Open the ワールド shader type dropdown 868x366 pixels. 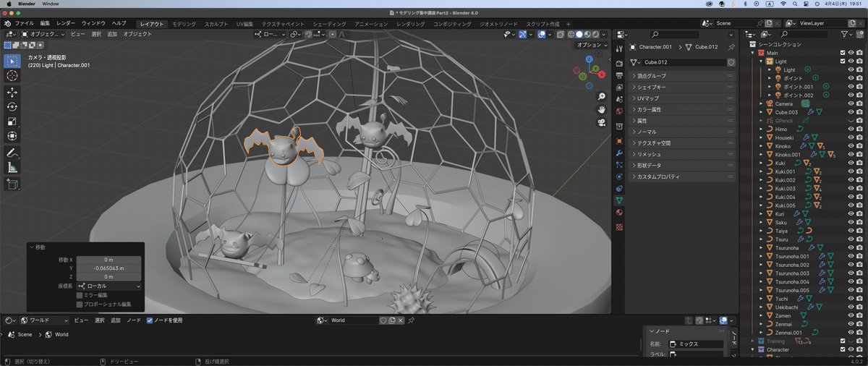click(x=45, y=320)
